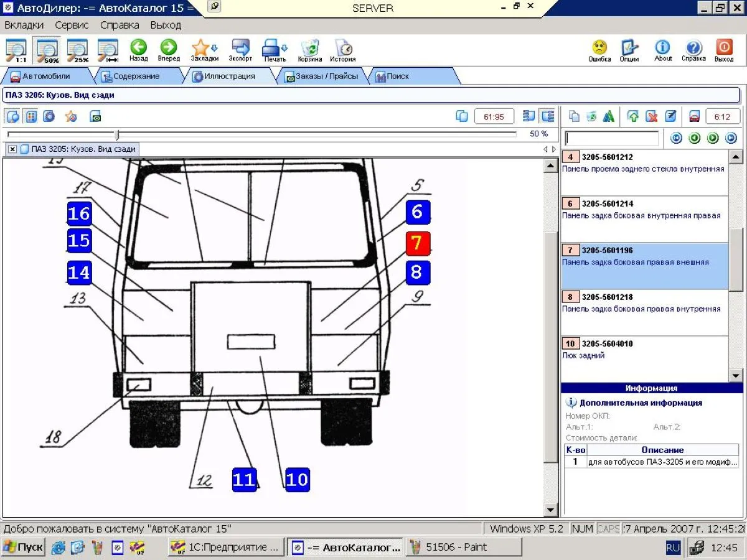Click illustration scrollbar up arrow
Viewport: 747px width, 560px height.
tap(550, 166)
